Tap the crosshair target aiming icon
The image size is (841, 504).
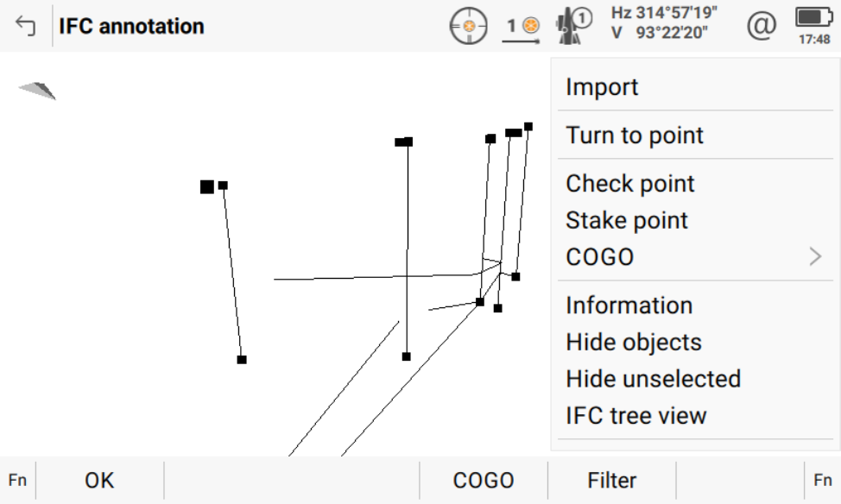point(469,27)
